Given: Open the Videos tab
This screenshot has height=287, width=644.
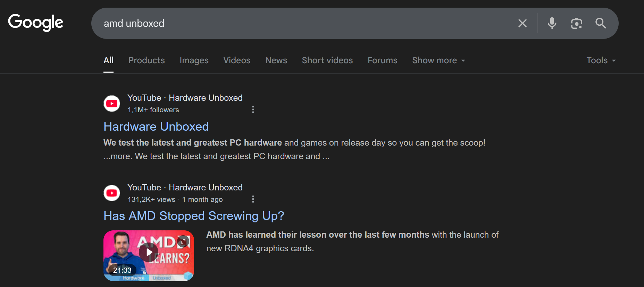Looking at the screenshot, I should coord(237,60).
